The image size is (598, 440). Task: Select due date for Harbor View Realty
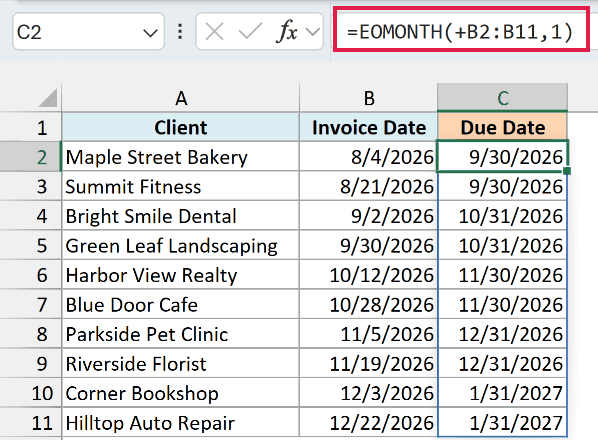click(503, 274)
